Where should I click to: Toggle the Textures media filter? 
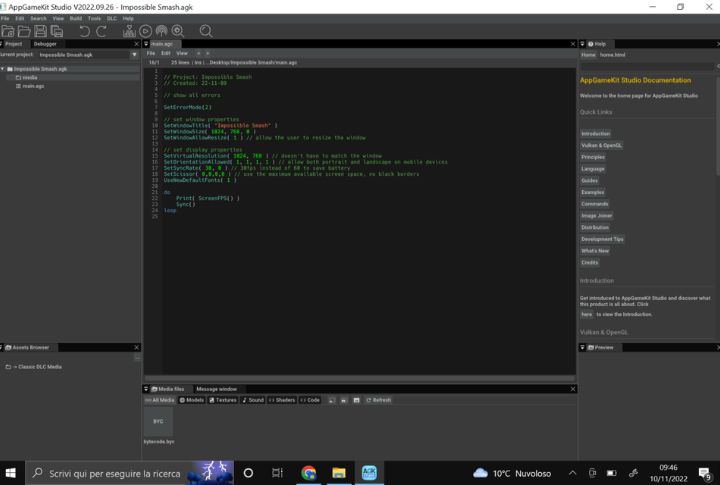[223, 400]
